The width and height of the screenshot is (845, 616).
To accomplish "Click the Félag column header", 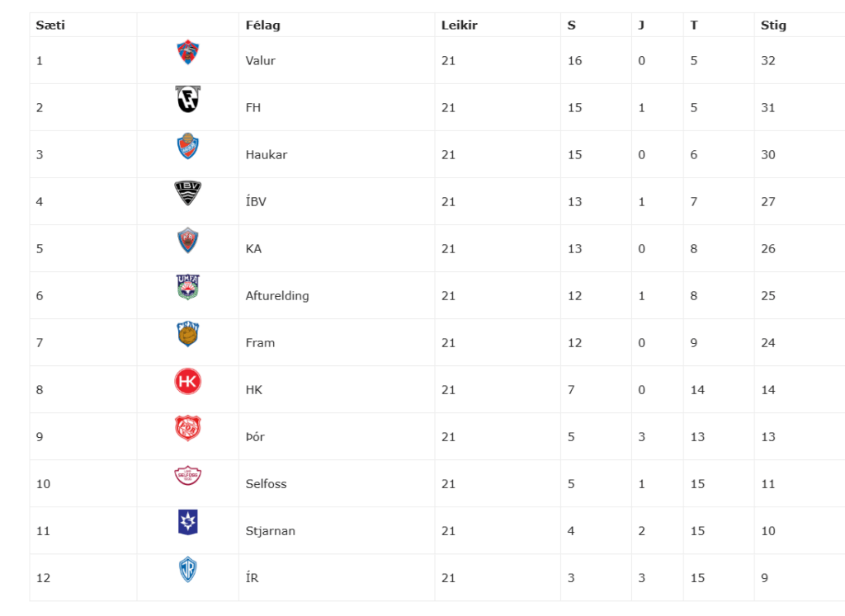I will (263, 25).
